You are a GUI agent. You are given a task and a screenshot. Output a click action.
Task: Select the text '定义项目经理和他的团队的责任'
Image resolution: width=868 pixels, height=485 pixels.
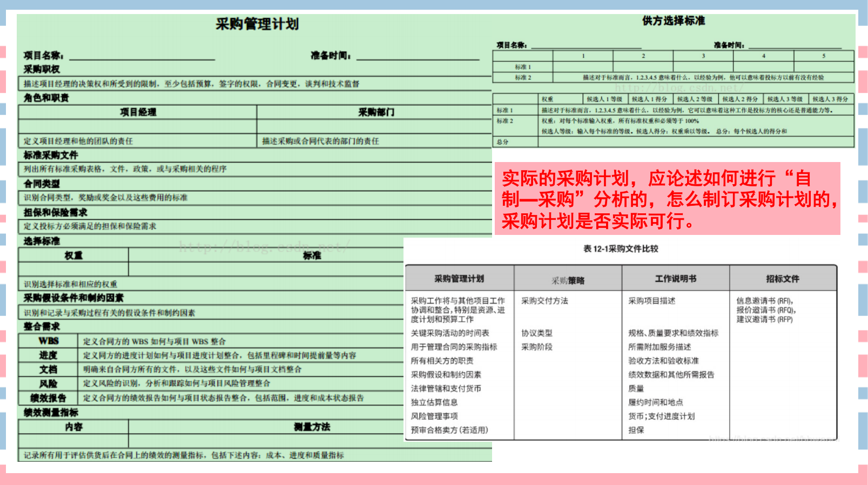[78, 141]
